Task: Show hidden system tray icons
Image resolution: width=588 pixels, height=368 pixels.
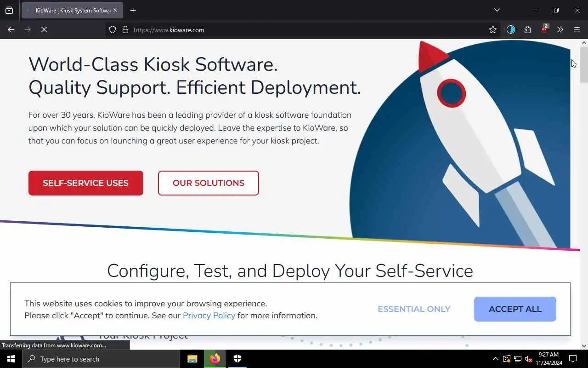Action: tap(495, 359)
